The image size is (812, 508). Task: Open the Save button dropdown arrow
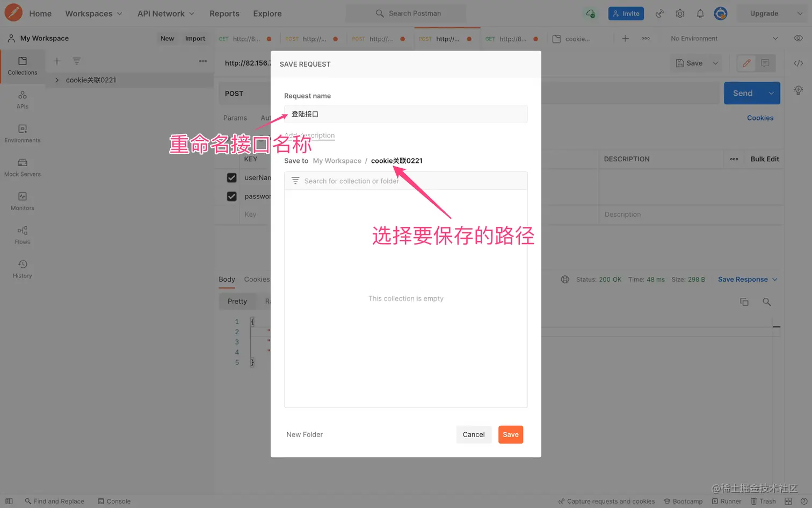point(715,63)
